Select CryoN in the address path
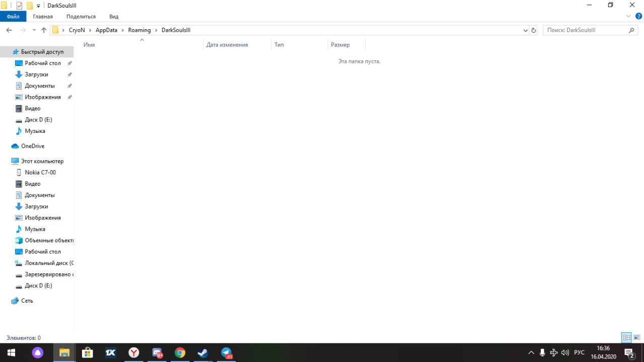644x362 pixels. click(x=77, y=30)
